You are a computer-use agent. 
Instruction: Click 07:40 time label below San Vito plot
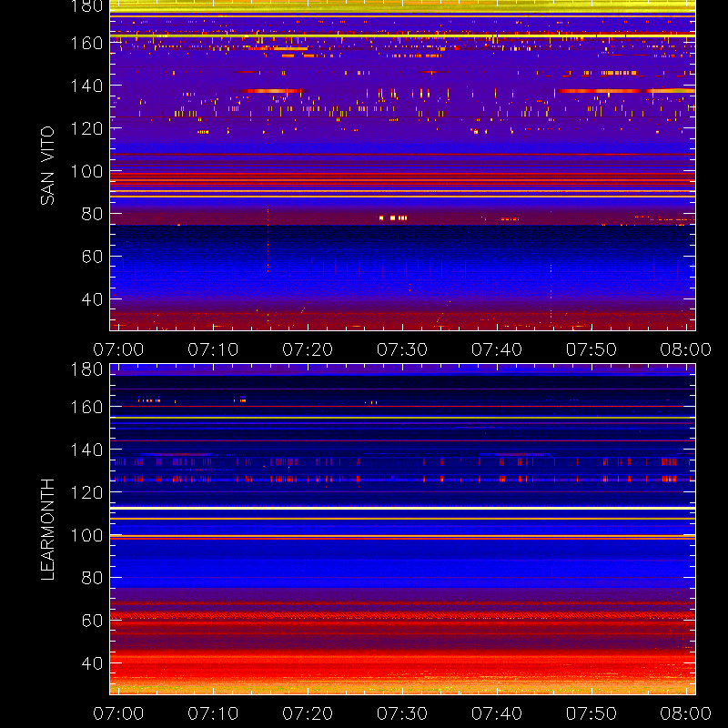[497, 349]
